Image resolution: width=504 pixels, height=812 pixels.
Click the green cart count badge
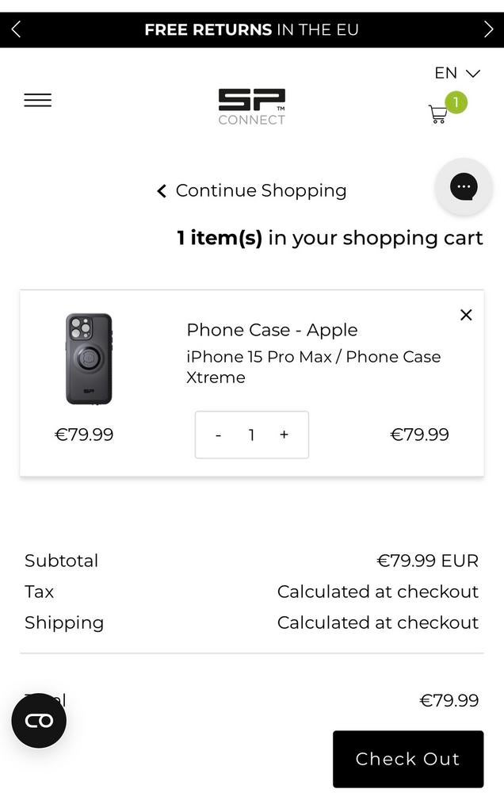[455, 101]
